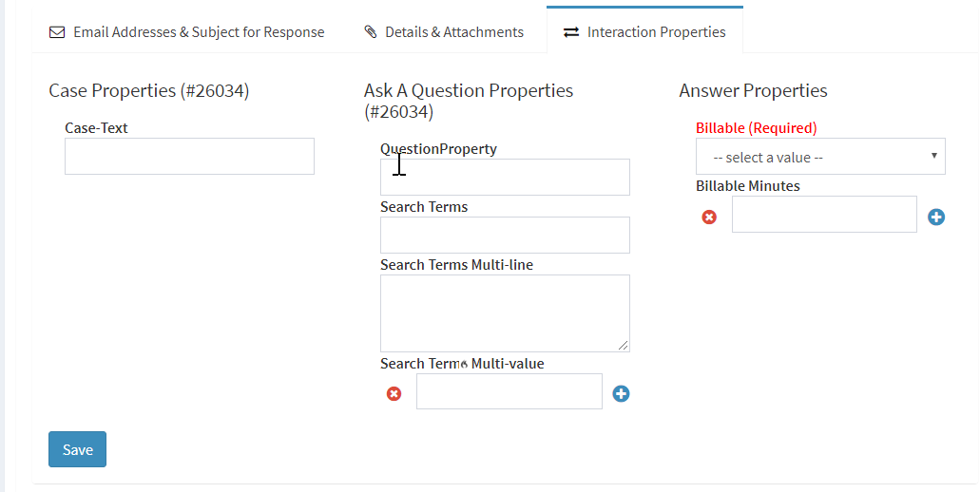
Task: Focus the Case-Text input field
Action: 189,156
